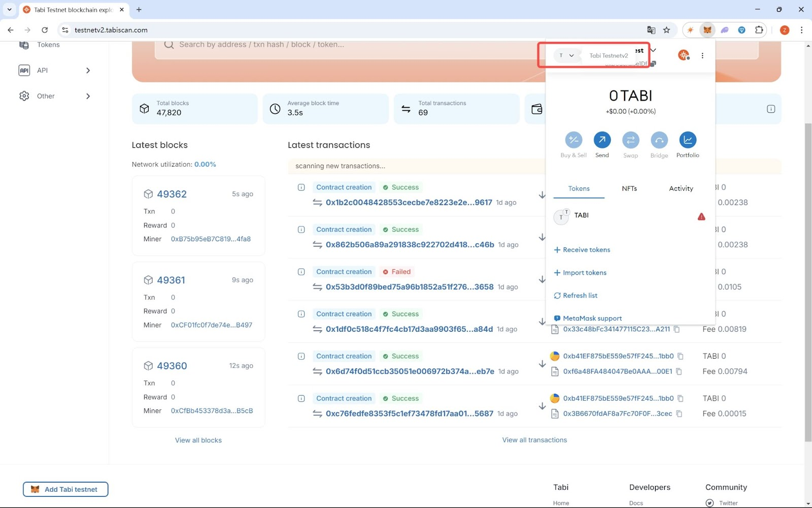812x508 pixels.
Task: Open the Chrome profile avatar
Action: click(x=784, y=30)
